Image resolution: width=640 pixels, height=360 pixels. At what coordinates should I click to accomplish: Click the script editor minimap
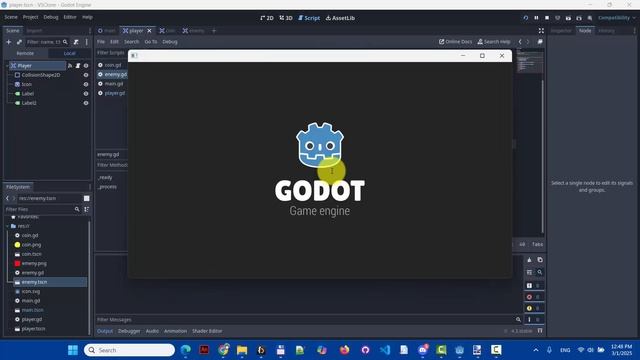coord(529,61)
